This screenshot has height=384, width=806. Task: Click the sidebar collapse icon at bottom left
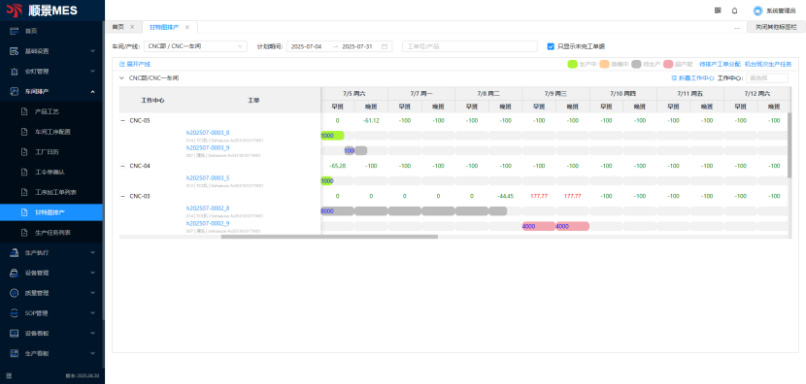[9, 376]
